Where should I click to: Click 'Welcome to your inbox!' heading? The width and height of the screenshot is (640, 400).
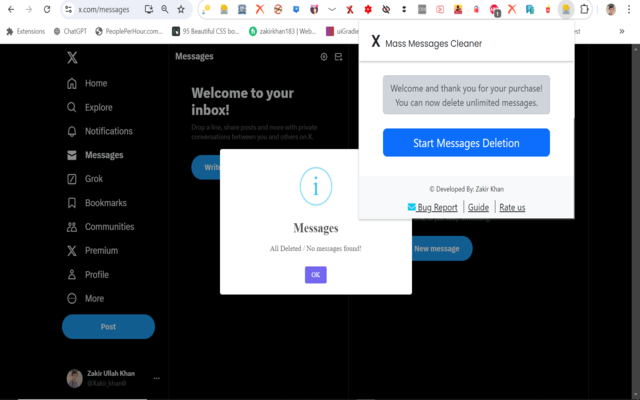pyautogui.click(x=242, y=101)
